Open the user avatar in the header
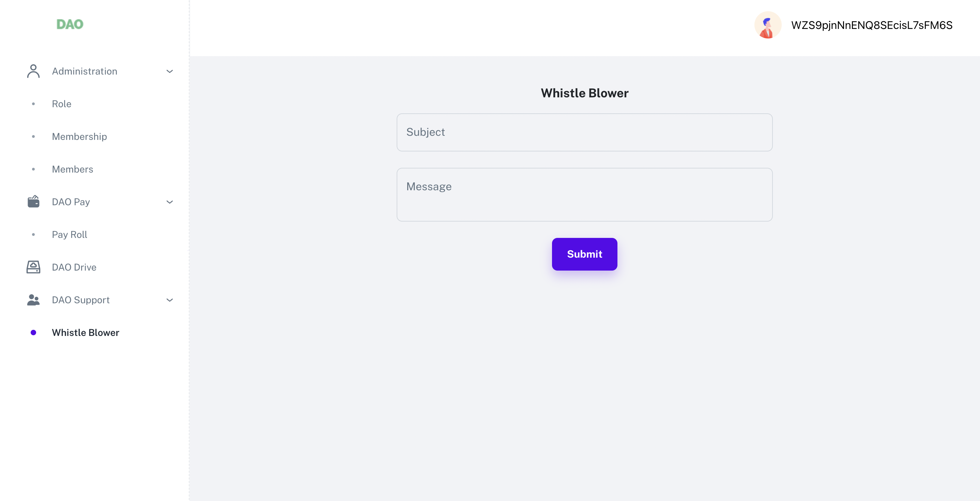This screenshot has height=501, width=980. [768, 25]
